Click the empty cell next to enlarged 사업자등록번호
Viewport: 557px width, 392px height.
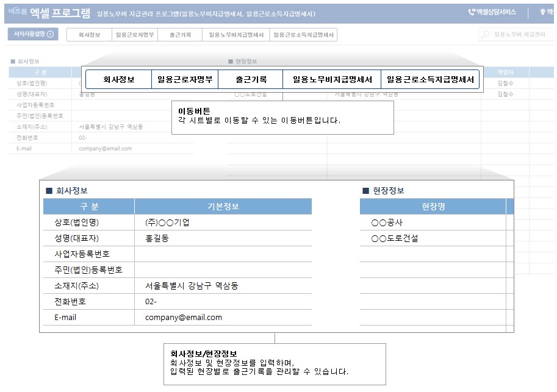pyautogui.click(x=223, y=254)
